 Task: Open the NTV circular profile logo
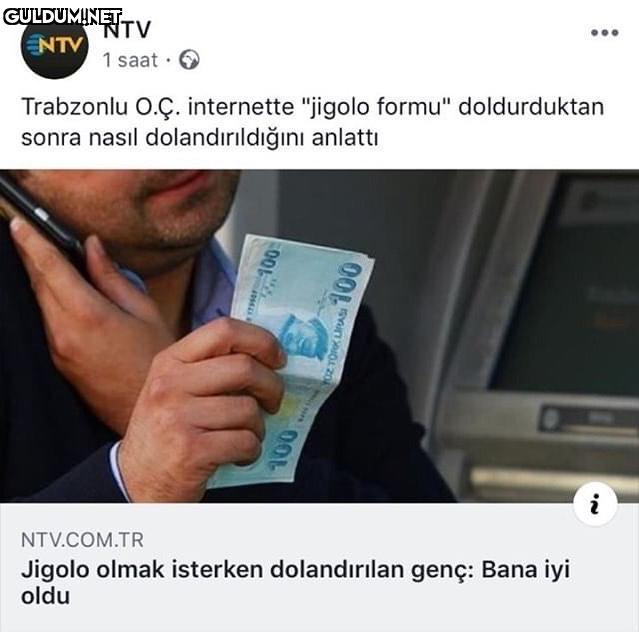tap(55, 47)
